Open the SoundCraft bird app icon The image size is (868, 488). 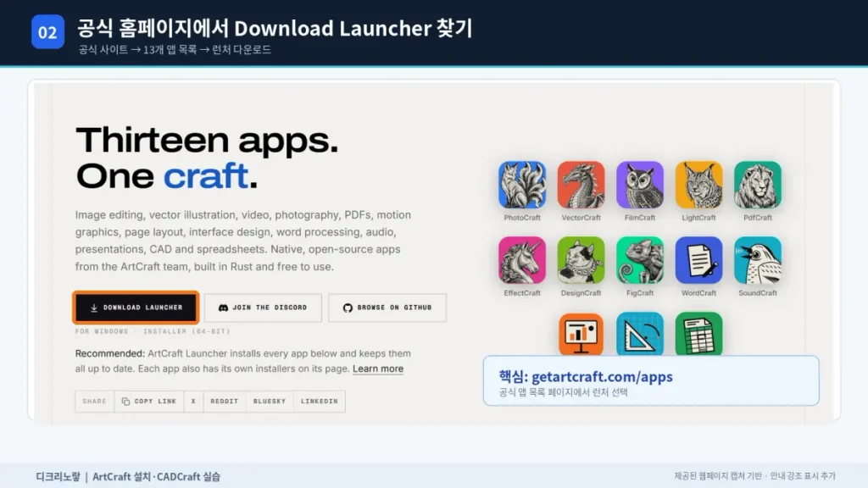click(758, 260)
